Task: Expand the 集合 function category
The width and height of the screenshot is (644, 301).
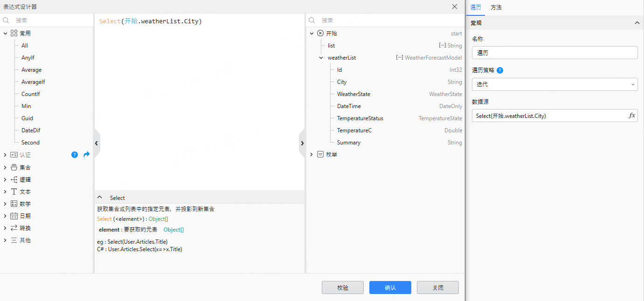Action: 5,167
